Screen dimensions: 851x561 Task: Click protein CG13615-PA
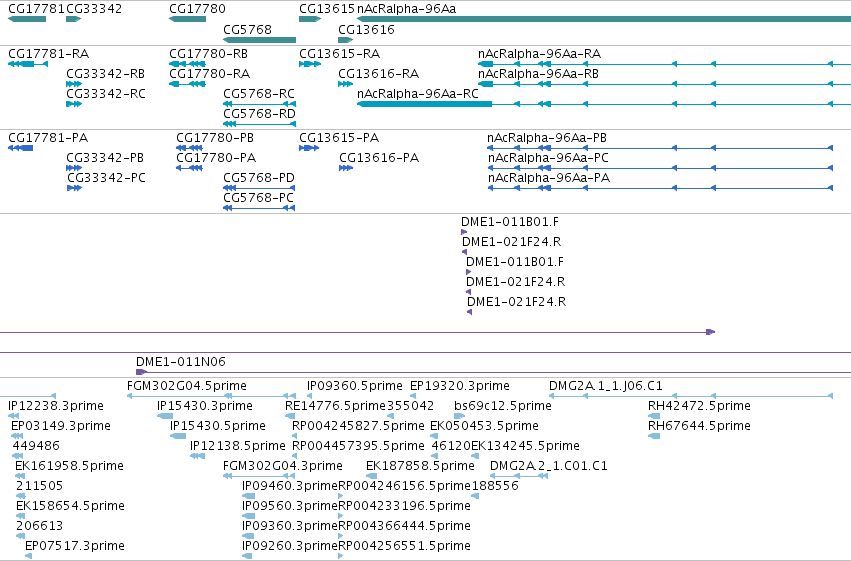(x=339, y=138)
